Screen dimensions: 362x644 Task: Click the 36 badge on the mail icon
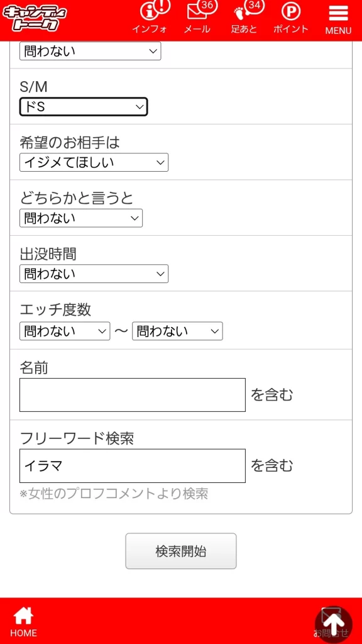210,6
